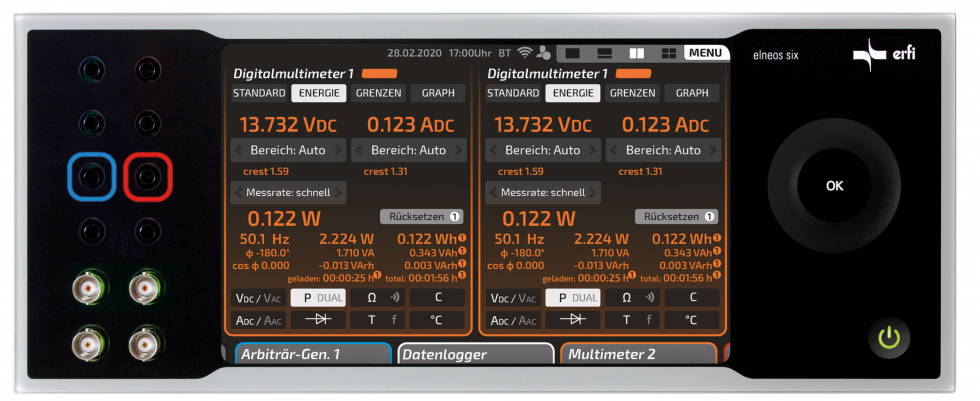This screenshot has width=980, height=401.
Task: Switch to STANDARD tab in left panel
Action: click(x=259, y=93)
